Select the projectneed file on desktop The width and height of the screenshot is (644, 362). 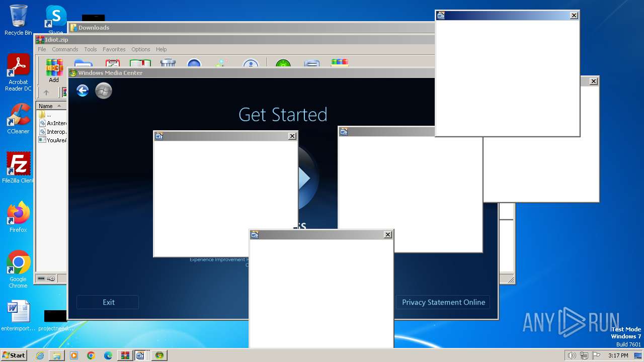click(55, 321)
